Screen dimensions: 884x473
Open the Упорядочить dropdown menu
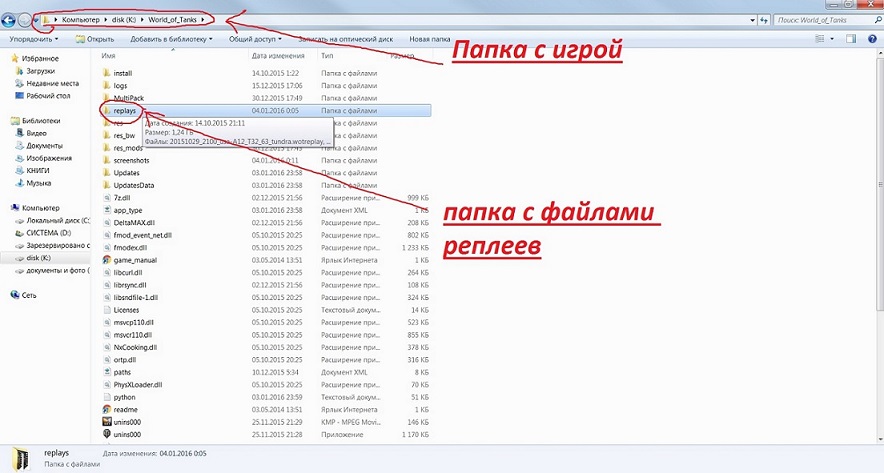pyautogui.click(x=34, y=39)
